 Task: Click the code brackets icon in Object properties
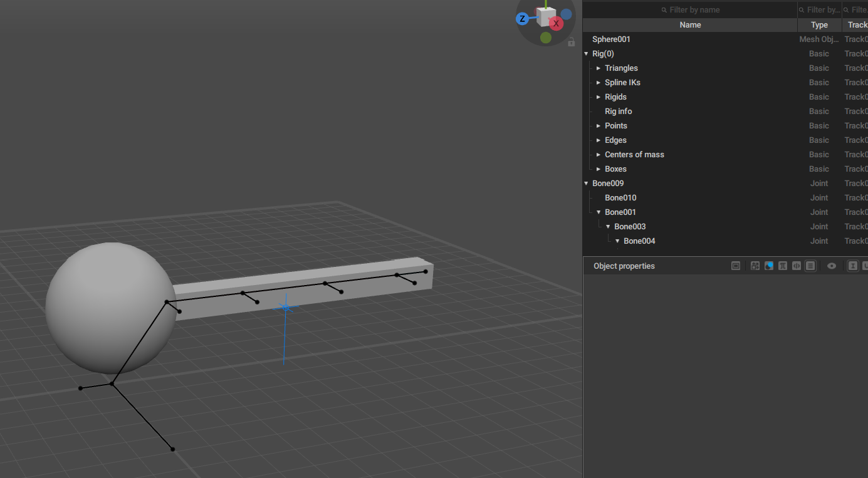pos(797,266)
